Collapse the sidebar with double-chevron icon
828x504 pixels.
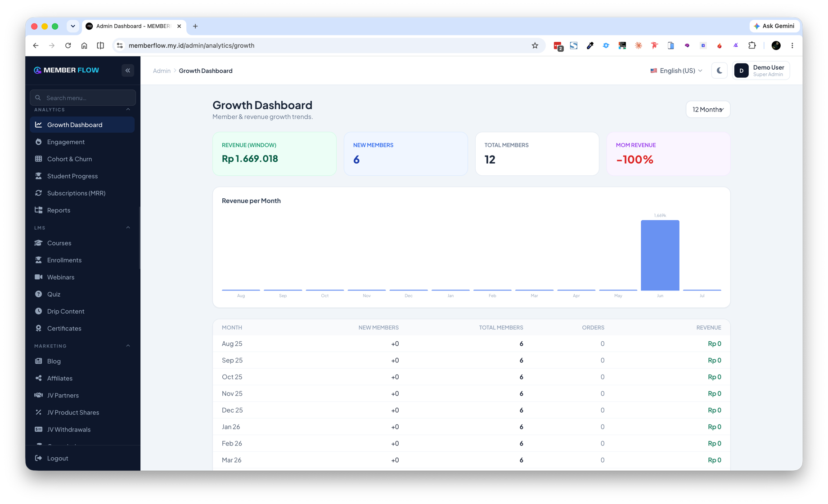click(128, 70)
